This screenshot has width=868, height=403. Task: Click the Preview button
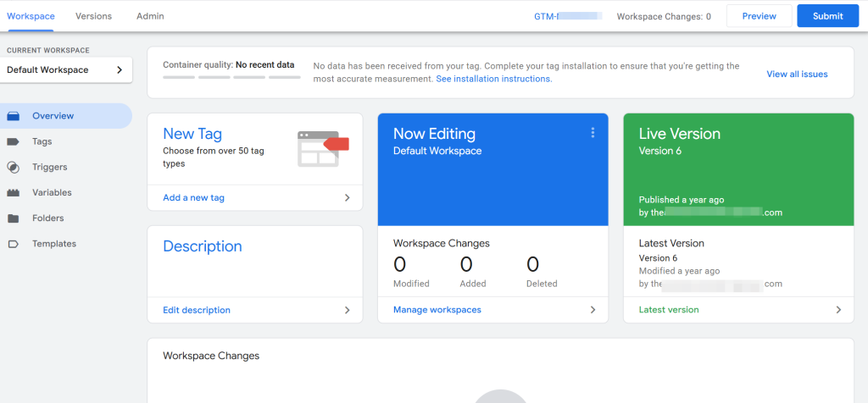(x=759, y=16)
